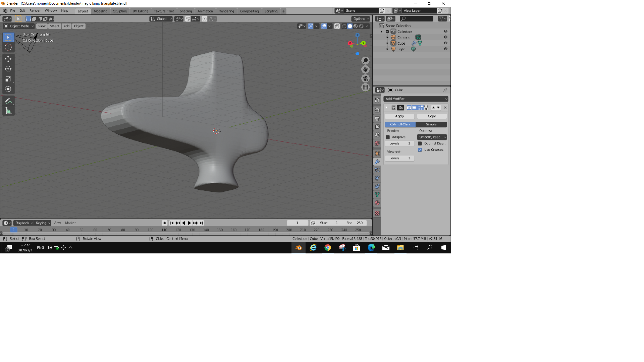The height and width of the screenshot is (362, 644).
Task: Open the Object properties tab
Action: (377, 154)
